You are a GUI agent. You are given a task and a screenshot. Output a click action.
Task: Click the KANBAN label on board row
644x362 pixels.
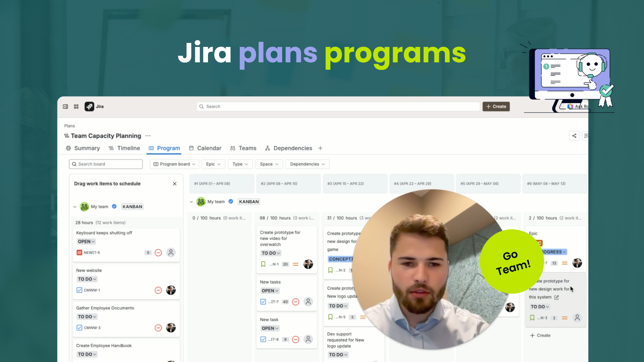[249, 202]
